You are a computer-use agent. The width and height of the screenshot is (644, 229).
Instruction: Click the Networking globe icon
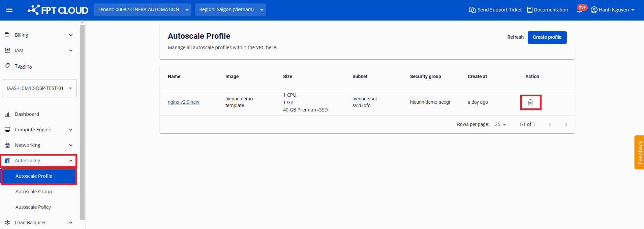point(7,145)
